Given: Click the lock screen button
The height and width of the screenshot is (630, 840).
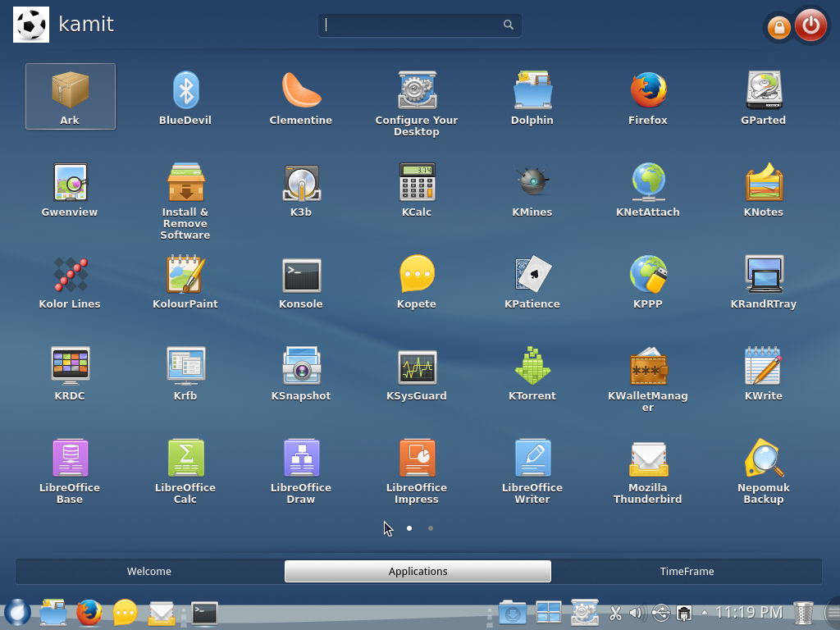Looking at the screenshot, I should [x=778, y=25].
